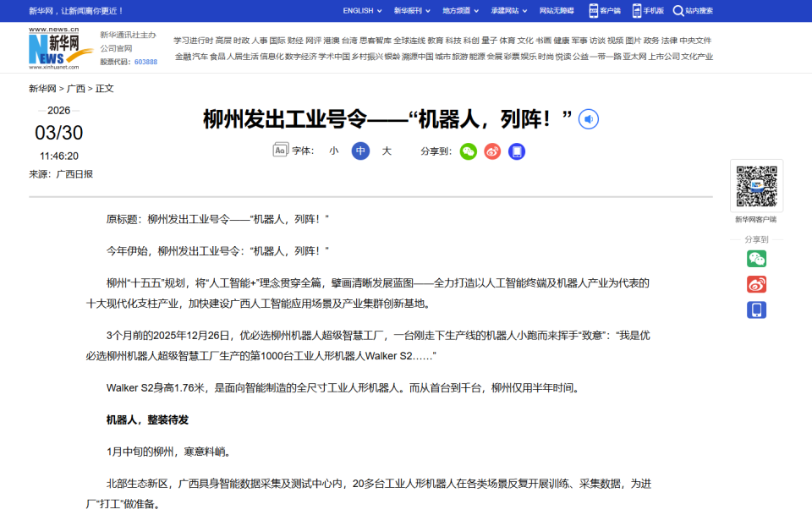The width and height of the screenshot is (812, 515).
Task: Click subheading 机器人，整装待发
Action: [x=147, y=419]
